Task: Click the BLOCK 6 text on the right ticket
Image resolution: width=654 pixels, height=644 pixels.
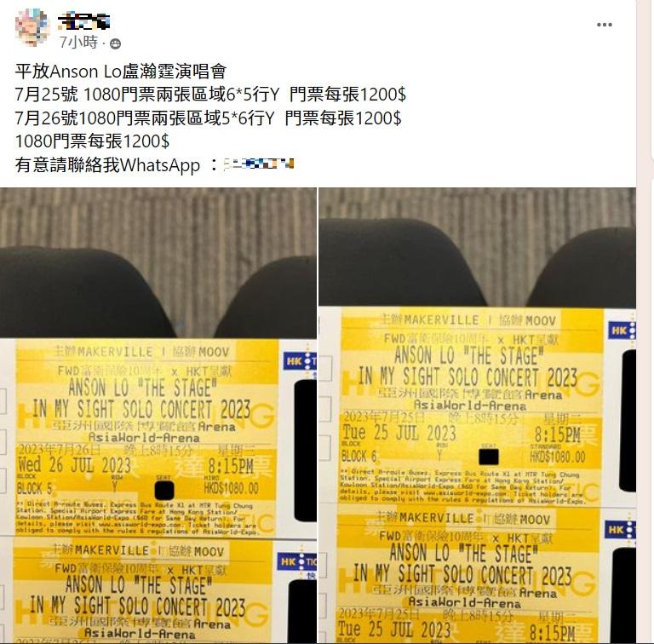Action: pyautogui.click(x=359, y=457)
